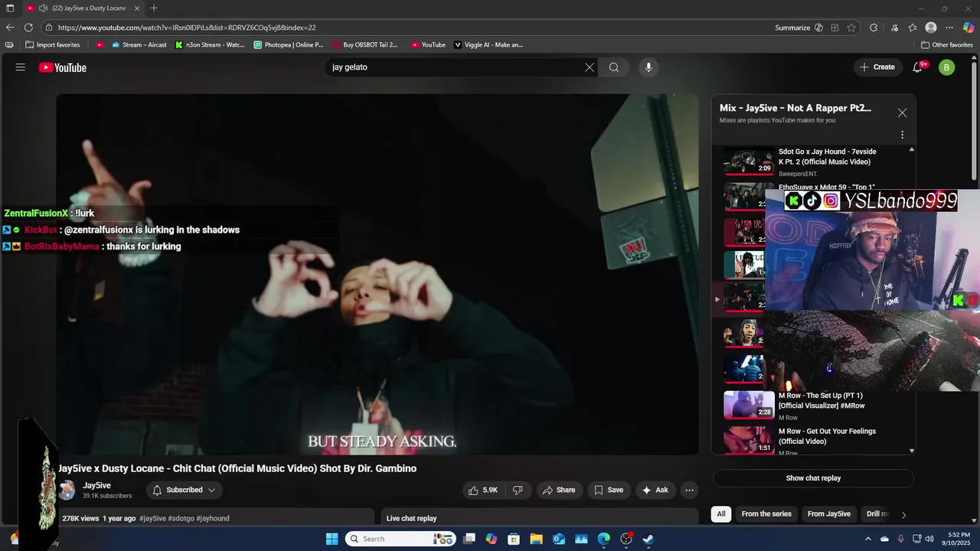Save the video to a playlist
Image resolution: width=980 pixels, height=551 pixels.
[609, 490]
